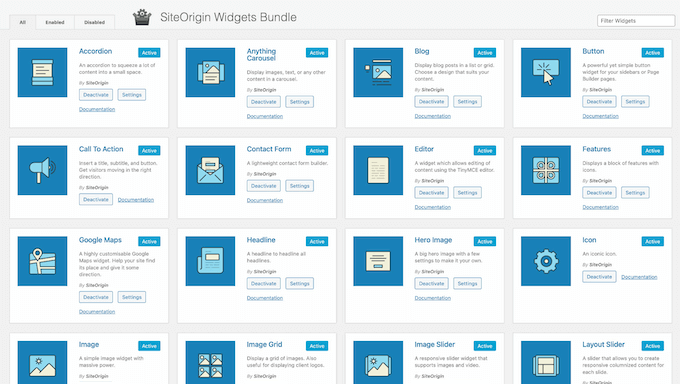Open Contact Form Documentation link
Viewport: 680px width, 384px height.
(x=265, y=200)
